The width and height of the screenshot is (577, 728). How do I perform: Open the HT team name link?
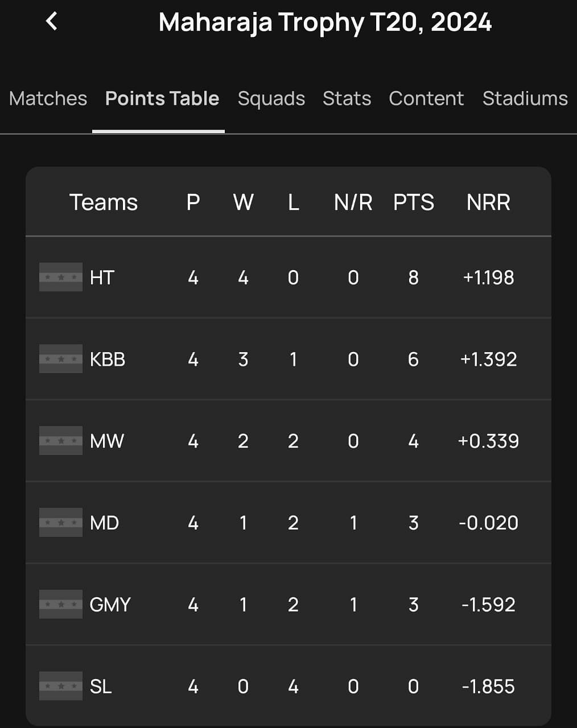point(102,278)
